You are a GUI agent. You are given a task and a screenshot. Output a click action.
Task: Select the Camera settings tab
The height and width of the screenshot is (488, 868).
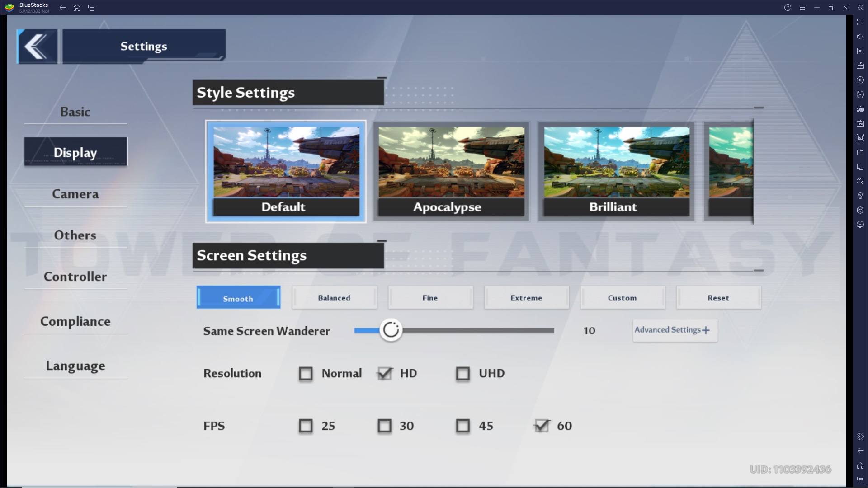click(75, 194)
